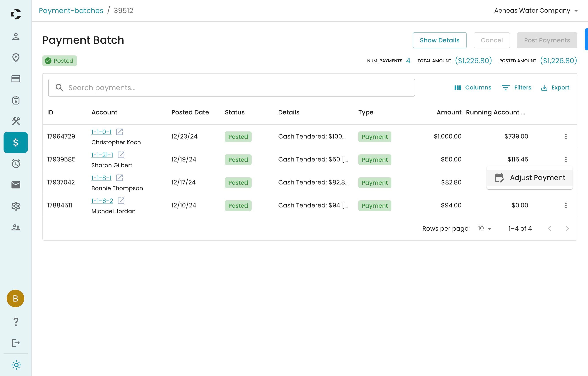Click the Show Details button
Image resolution: width=588 pixels, height=376 pixels.
pyautogui.click(x=439, y=40)
